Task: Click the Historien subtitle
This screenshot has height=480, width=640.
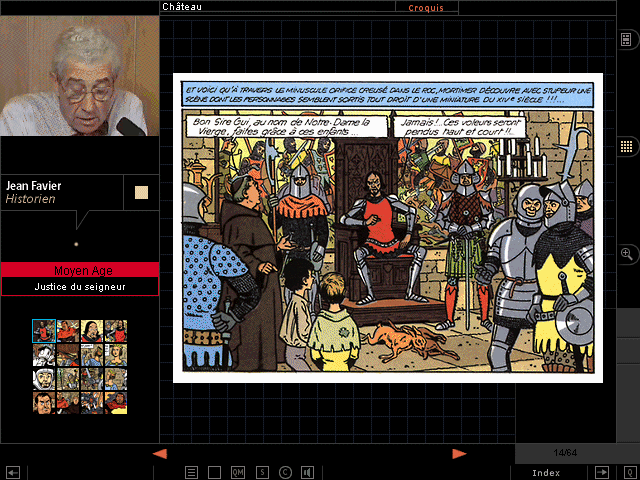Action: (30, 199)
